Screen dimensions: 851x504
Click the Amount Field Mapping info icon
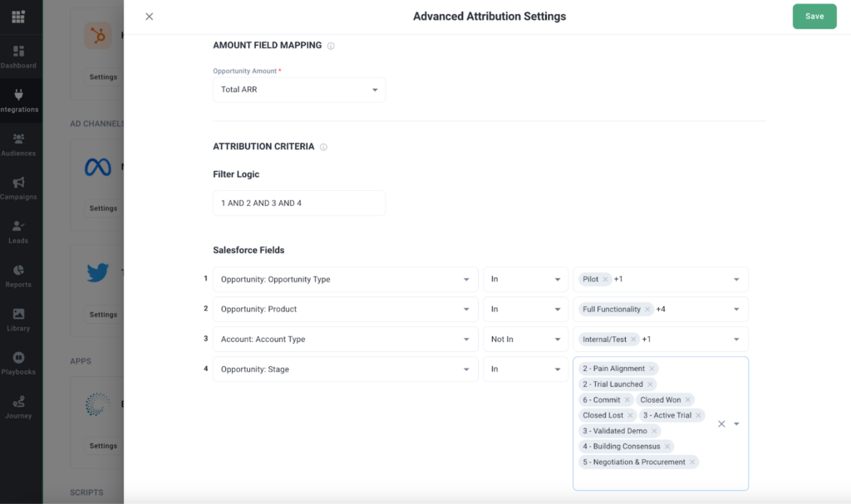(x=331, y=46)
